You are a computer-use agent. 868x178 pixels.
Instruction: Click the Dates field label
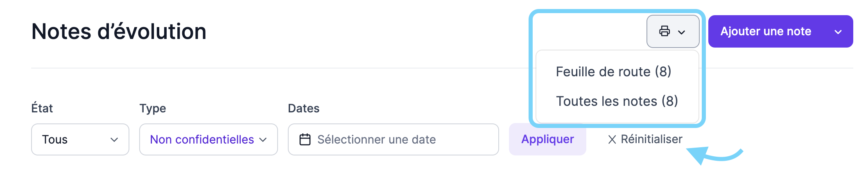pyautogui.click(x=304, y=108)
